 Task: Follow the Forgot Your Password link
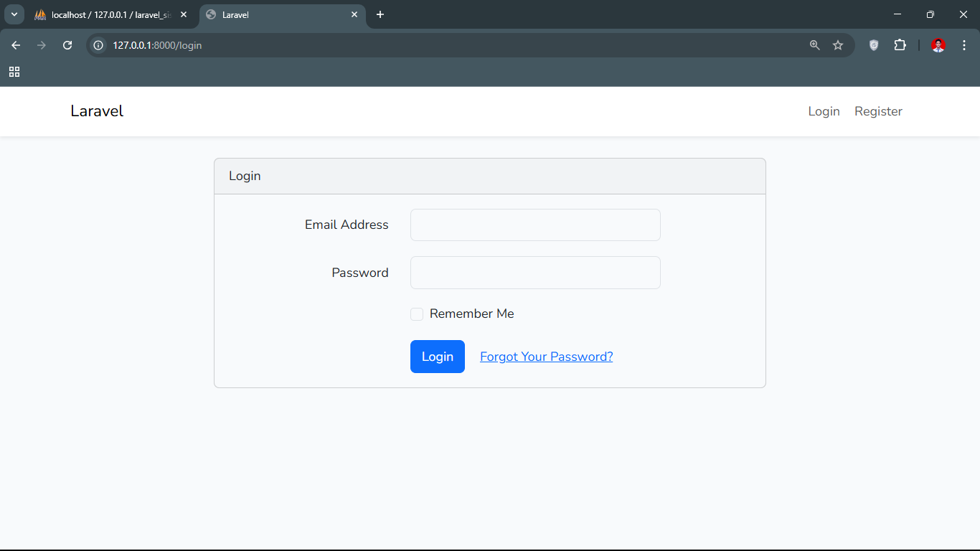[546, 357]
